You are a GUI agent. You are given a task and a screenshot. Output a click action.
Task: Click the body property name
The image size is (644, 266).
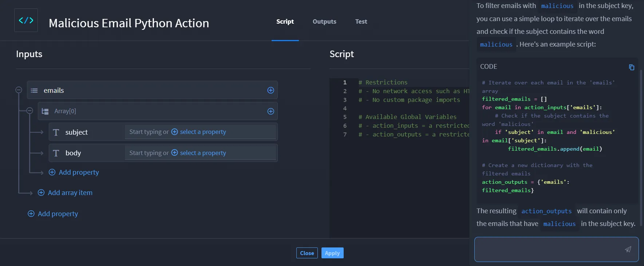73,153
